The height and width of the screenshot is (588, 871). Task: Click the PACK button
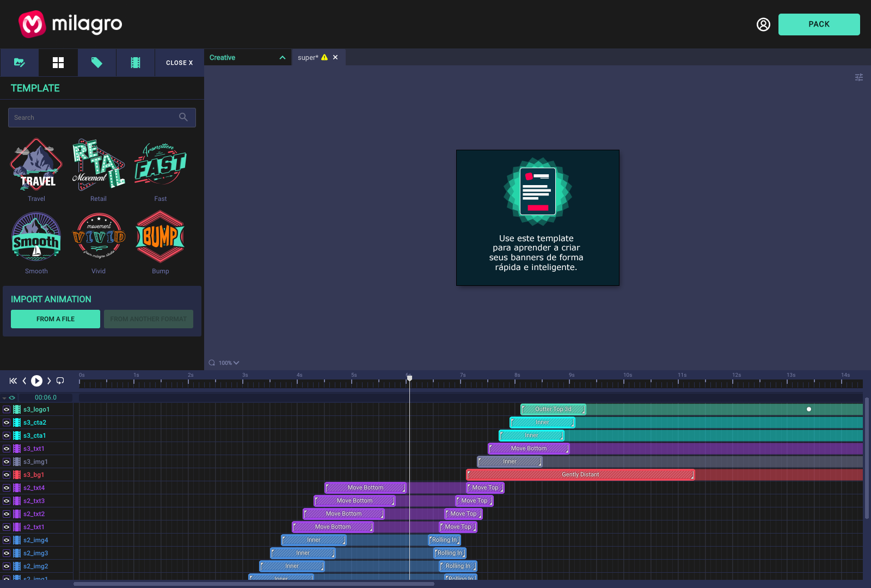[819, 24]
